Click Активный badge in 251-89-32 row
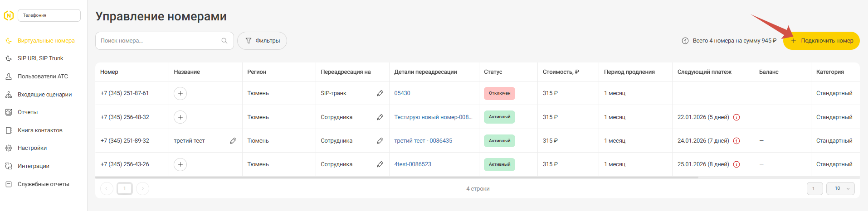The height and width of the screenshot is (211, 868). (x=499, y=141)
